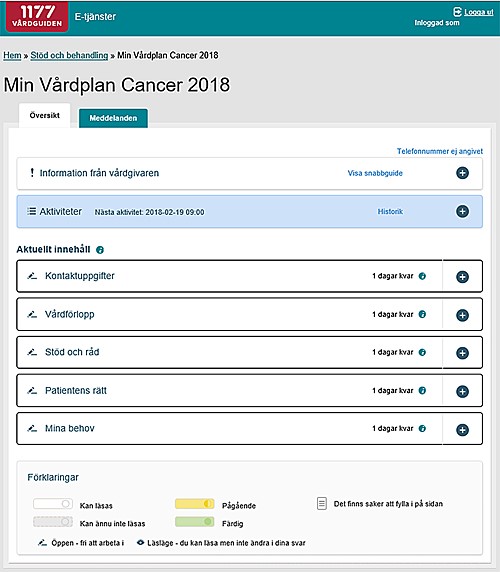Select the Översikt tab
Viewport: 500px width, 572px height.
(44, 115)
